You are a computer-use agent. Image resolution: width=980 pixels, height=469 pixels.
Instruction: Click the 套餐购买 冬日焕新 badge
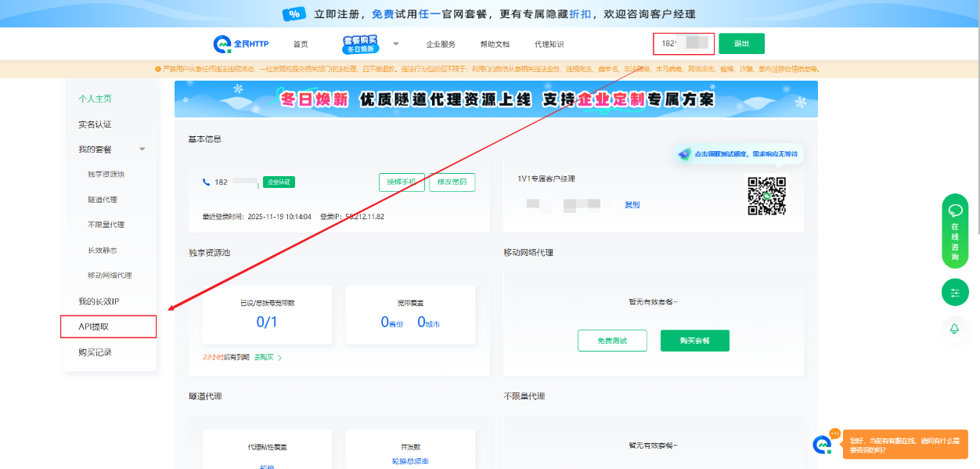tap(360, 44)
